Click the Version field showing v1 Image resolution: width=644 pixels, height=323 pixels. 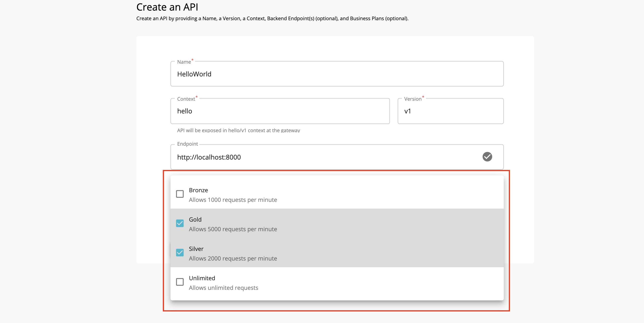pyautogui.click(x=450, y=111)
